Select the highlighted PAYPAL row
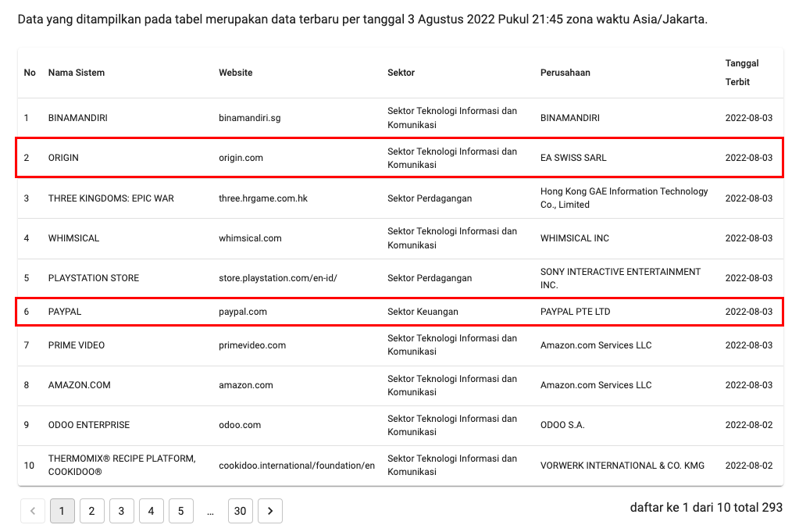This screenshot has width=799, height=532. [400, 312]
